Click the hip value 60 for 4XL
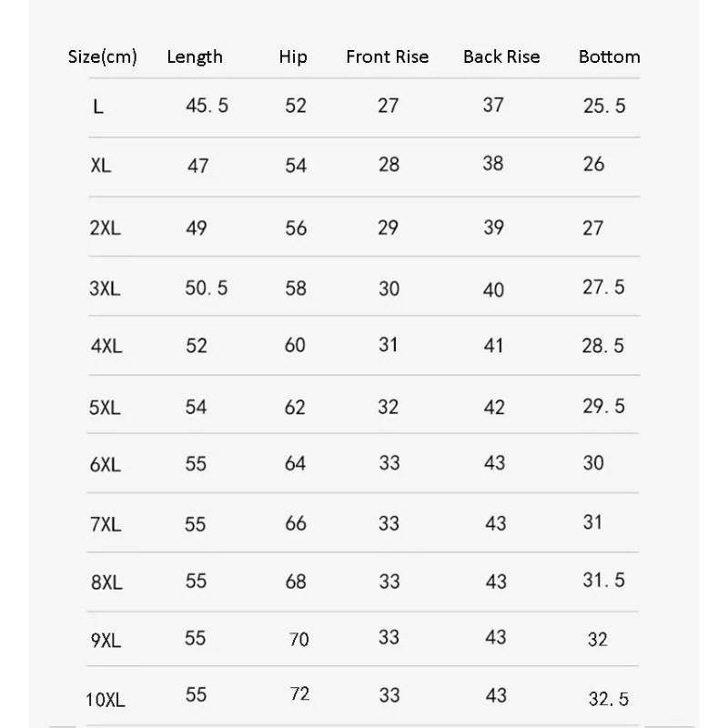Image resolution: width=728 pixels, height=728 pixels. (295, 346)
